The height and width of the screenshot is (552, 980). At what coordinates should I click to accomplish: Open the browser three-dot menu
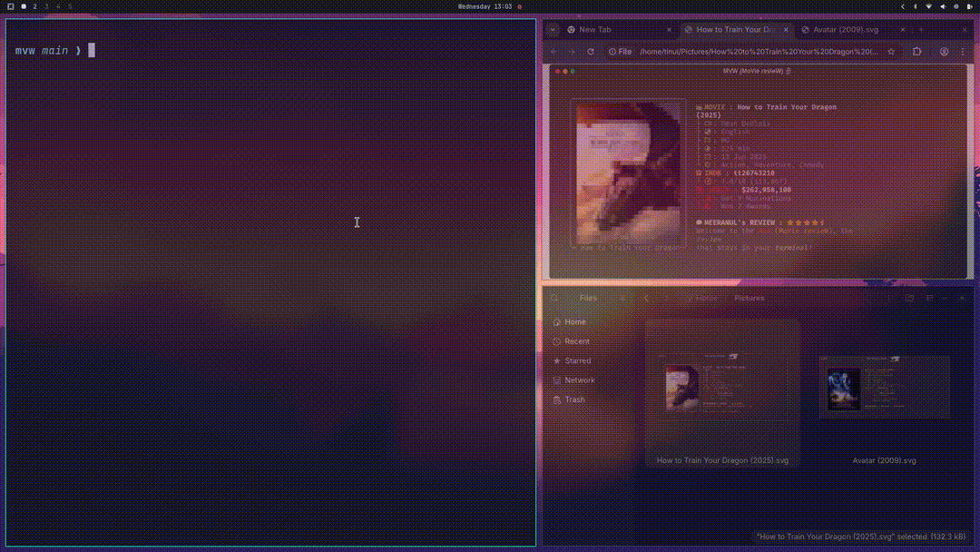pos(963,52)
